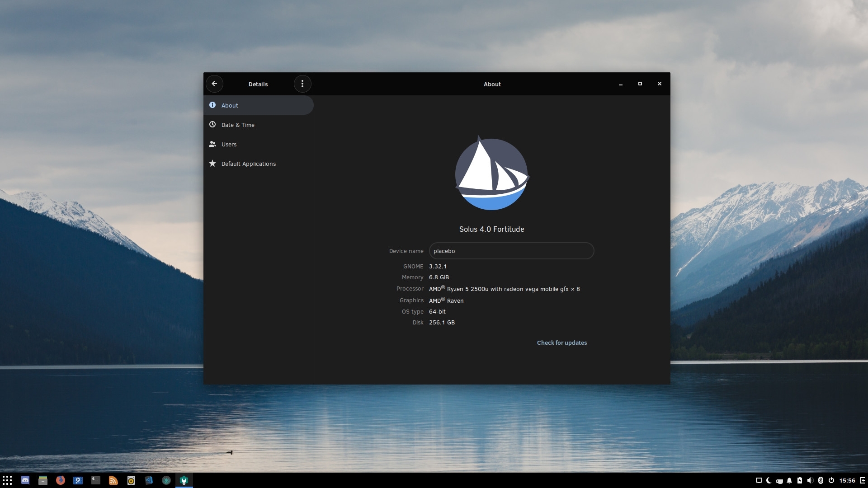Click the info icon beside About

click(x=212, y=105)
